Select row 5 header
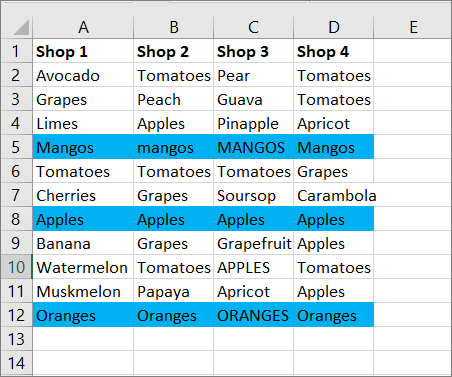This screenshot has height=377, width=452. click(17, 147)
